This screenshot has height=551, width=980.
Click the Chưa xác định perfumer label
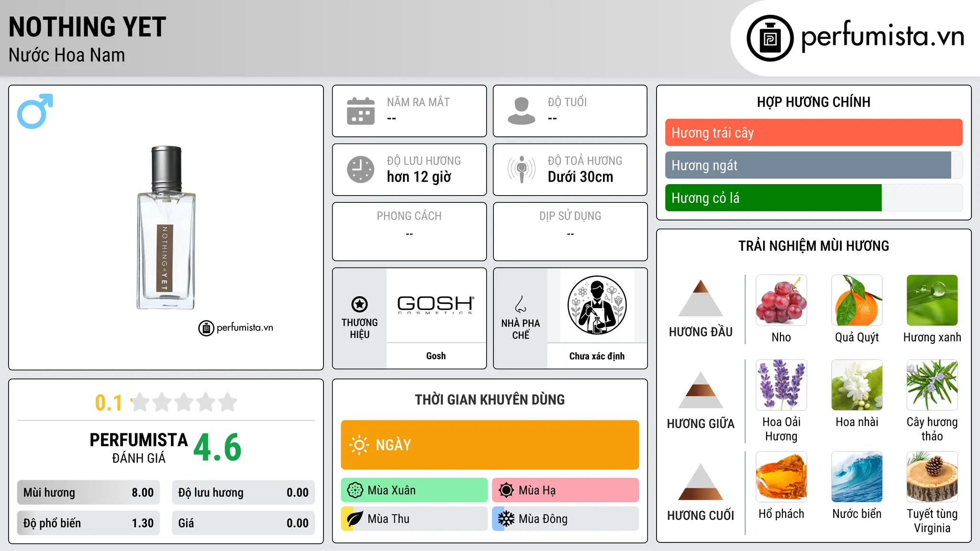[x=597, y=356]
